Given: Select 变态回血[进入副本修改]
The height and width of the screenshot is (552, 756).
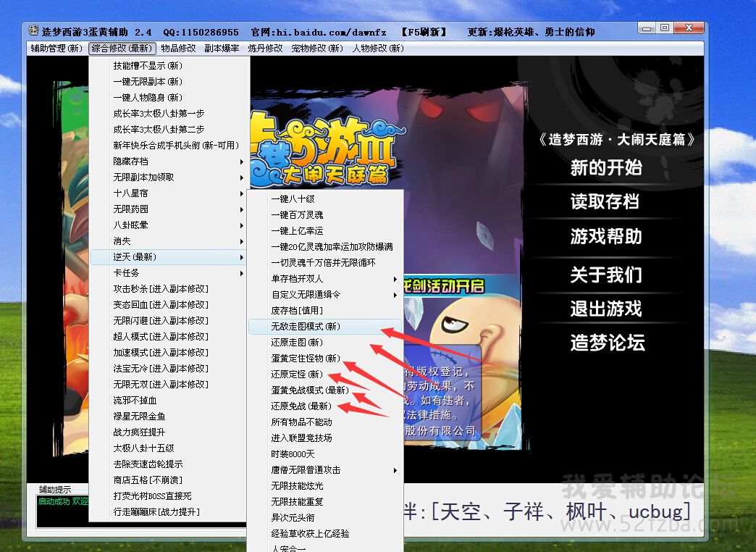Looking at the screenshot, I should [x=168, y=304].
